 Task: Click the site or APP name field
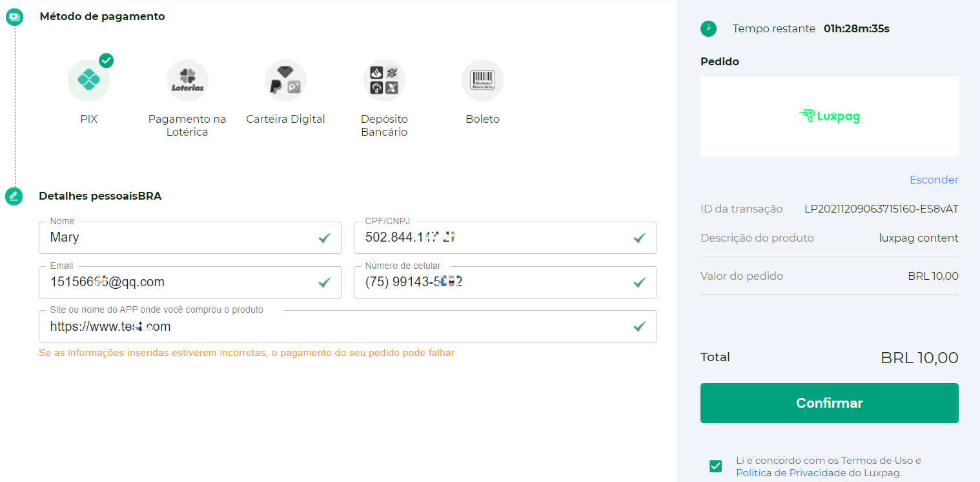pyautogui.click(x=336, y=327)
